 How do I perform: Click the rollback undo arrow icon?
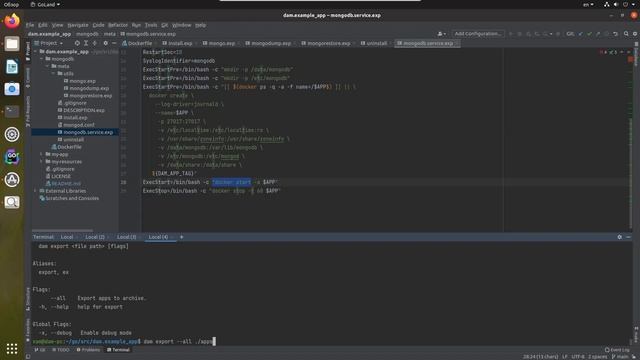616,34
